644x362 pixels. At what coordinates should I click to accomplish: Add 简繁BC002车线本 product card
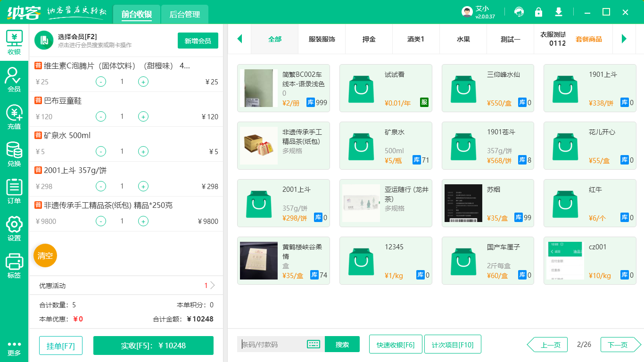click(283, 88)
